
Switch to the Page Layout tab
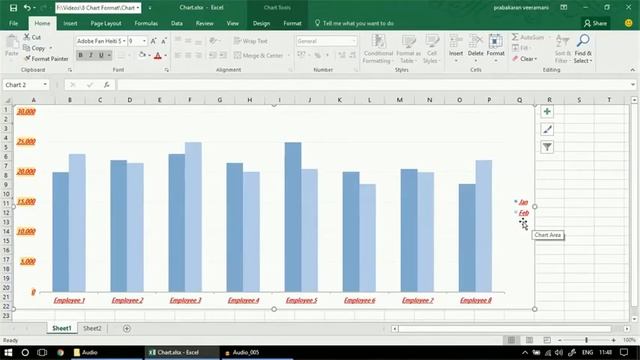pyautogui.click(x=106, y=23)
